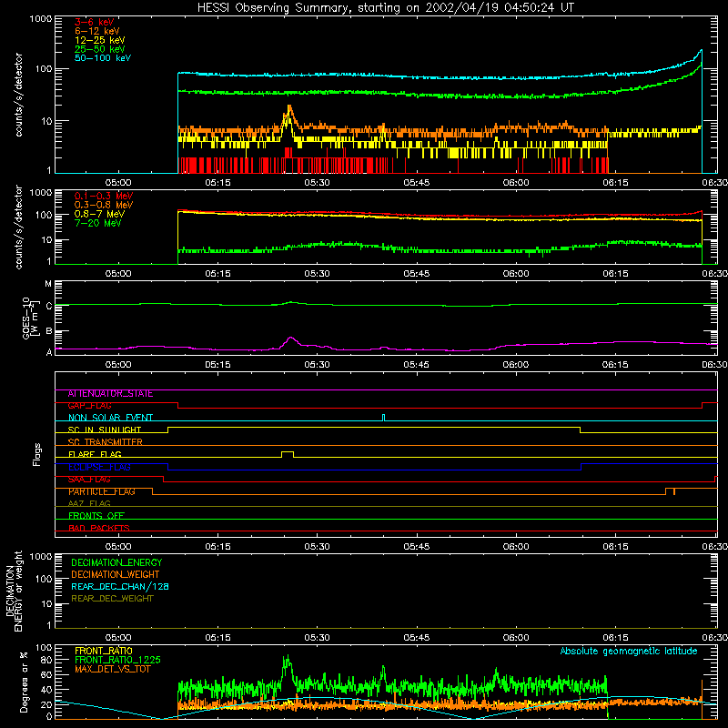Click the HESSI Observing Summary title
Image resolution: width=728 pixels, height=728 pixels.
tap(385, 8)
